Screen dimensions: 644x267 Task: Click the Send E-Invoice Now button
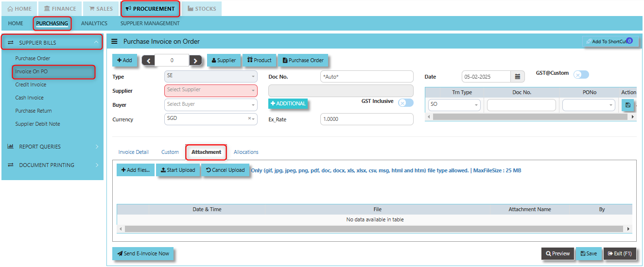[143, 253]
